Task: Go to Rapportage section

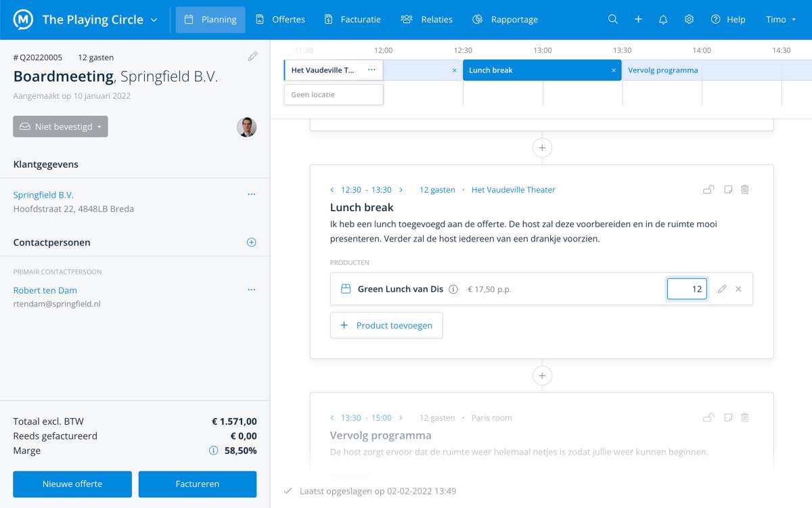Action: click(505, 20)
